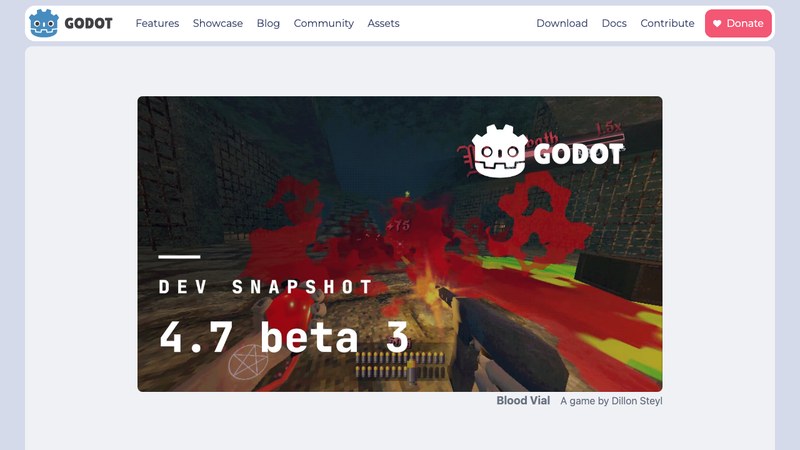Open the Features page
This screenshot has height=450, width=800.
[157, 23]
